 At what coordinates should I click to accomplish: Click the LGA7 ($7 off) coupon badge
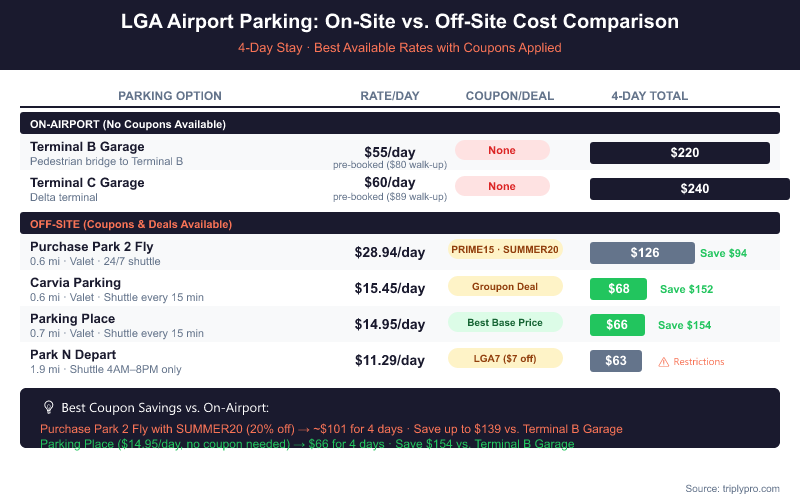click(505, 359)
